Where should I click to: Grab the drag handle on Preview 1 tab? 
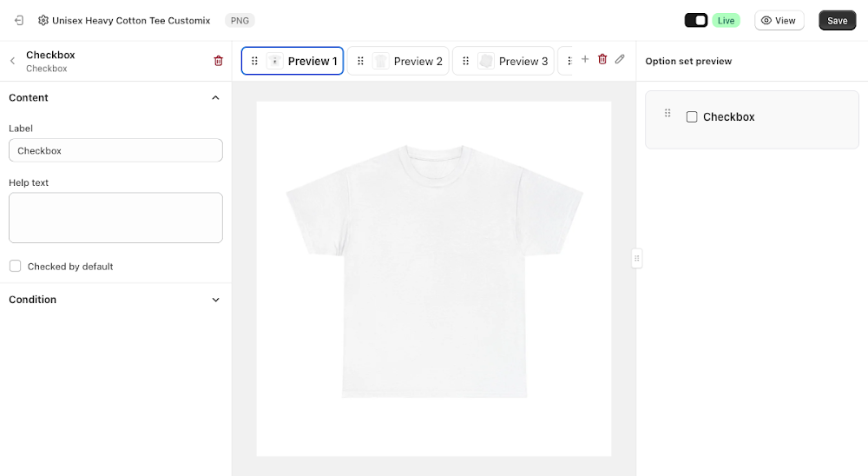pyautogui.click(x=254, y=61)
